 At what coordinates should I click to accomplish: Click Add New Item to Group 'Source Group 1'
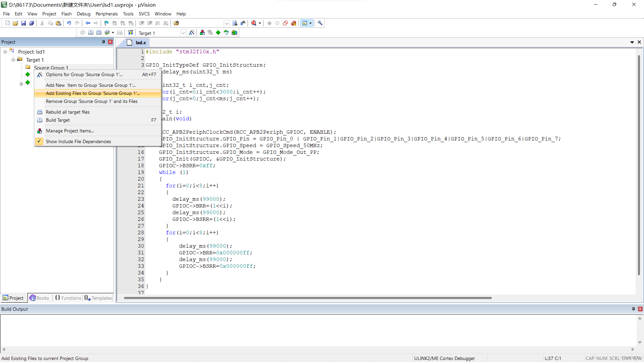(x=90, y=85)
